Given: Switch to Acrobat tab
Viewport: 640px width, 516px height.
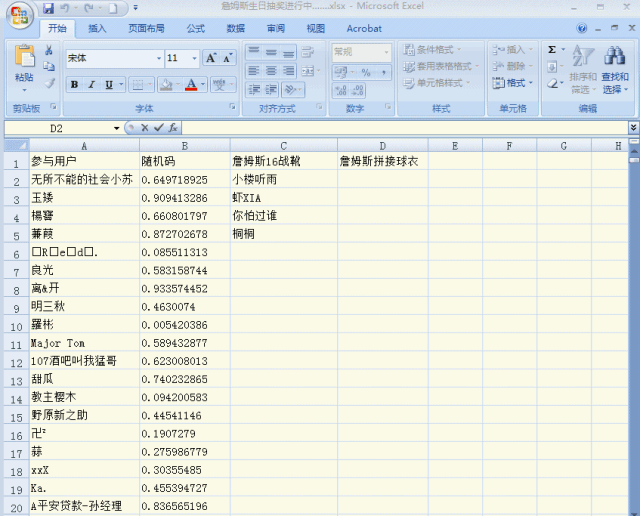Looking at the screenshot, I should tap(364, 28).
